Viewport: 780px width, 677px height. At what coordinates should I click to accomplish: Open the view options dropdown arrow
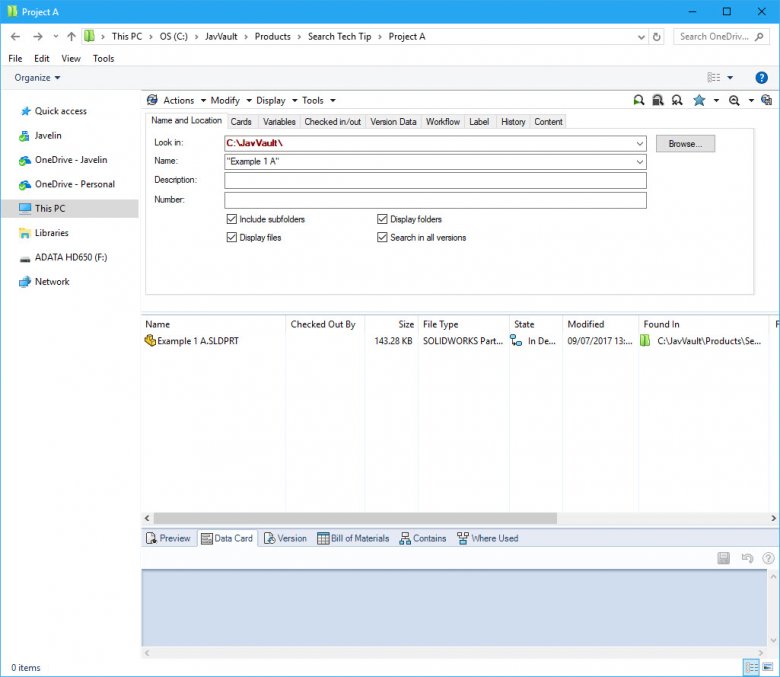[730, 78]
